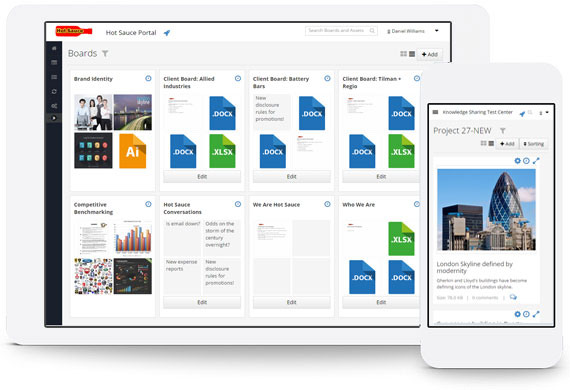Image resolution: width=570 pixels, height=390 pixels.
Task: Switch Boards to list view
Action: 412,54
